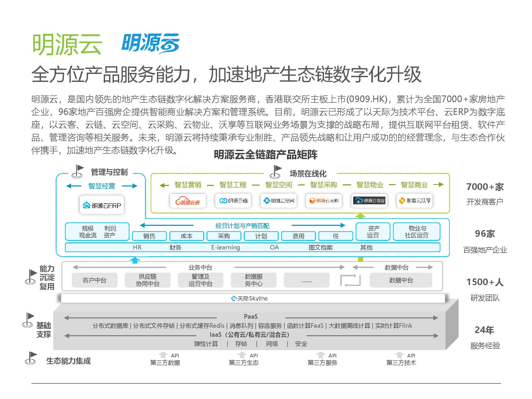The height and width of the screenshot is (399, 532).
Task: Click the green up arrow below 明源云物业
Action: tap(360, 215)
